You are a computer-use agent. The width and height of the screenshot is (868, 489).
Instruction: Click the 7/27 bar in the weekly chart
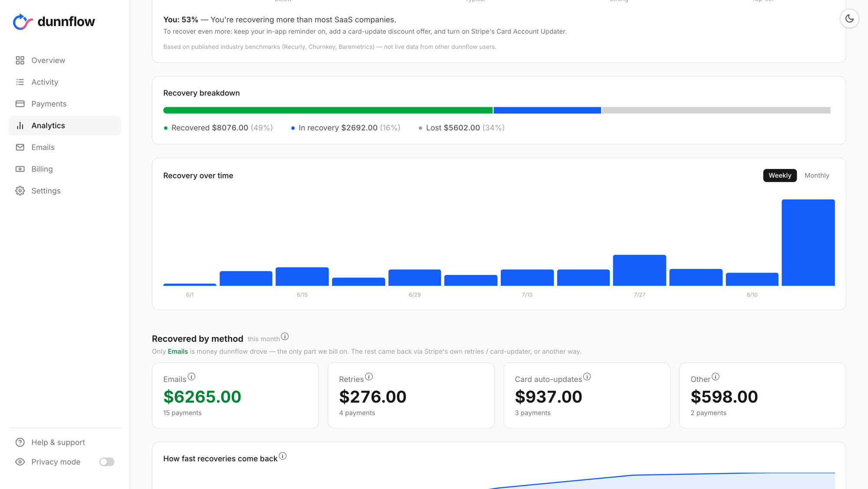click(x=639, y=270)
